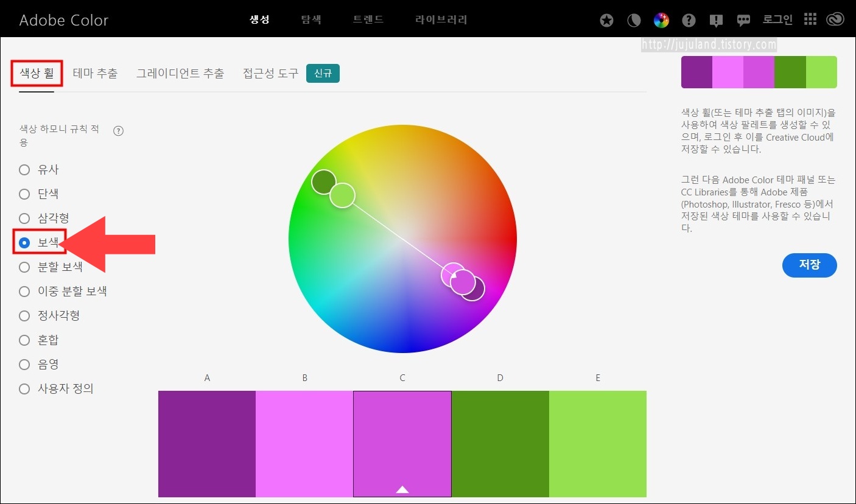Click the 신규 badge
Image resolution: width=856 pixels, height=504 pixels.
point(323,74)
